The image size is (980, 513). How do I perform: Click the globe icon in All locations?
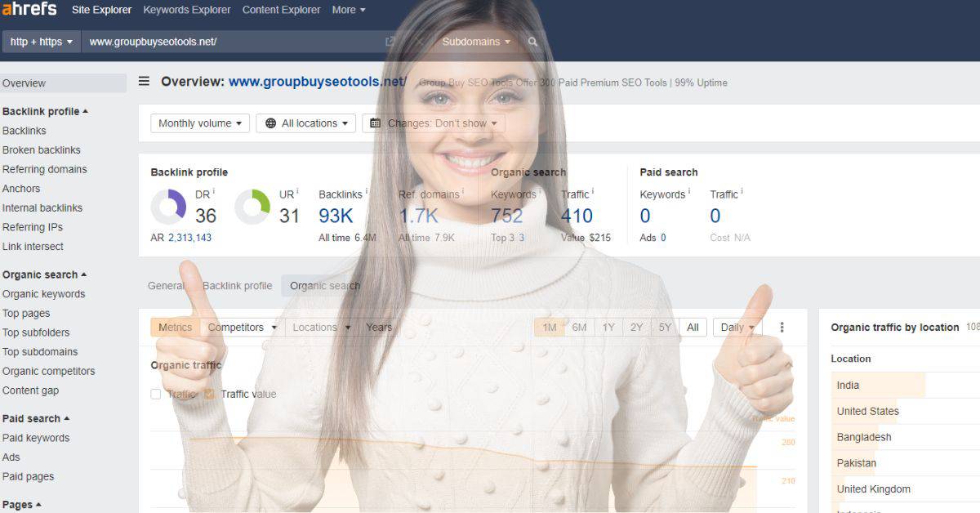pyautogui.click(x=270, y=123)
